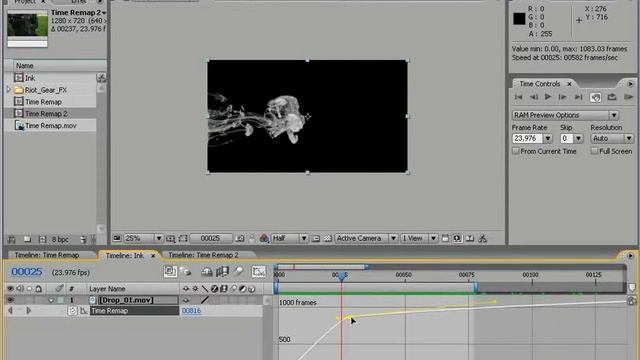Open the grid and guide options icon
The height and width of the screenshot is (360, 640).
(x=171, y=238)
